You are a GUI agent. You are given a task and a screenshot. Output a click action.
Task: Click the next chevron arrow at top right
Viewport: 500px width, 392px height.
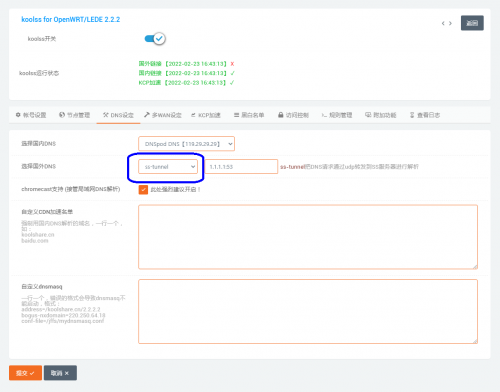450,23
